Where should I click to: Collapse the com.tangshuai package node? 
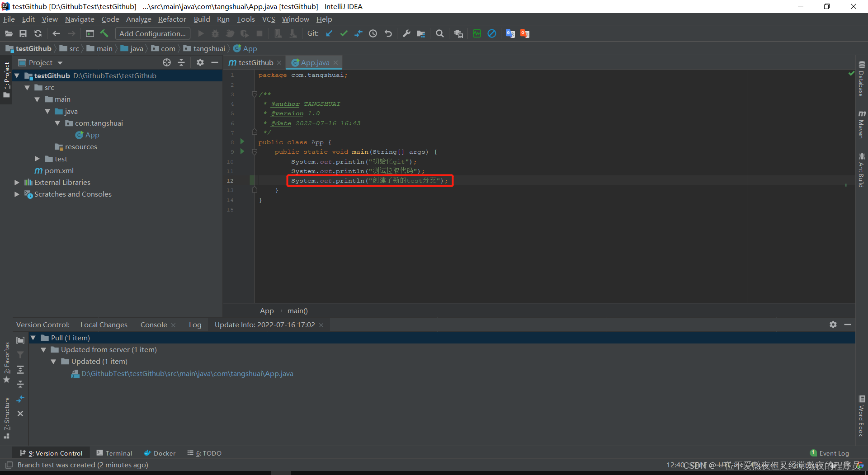57,123
